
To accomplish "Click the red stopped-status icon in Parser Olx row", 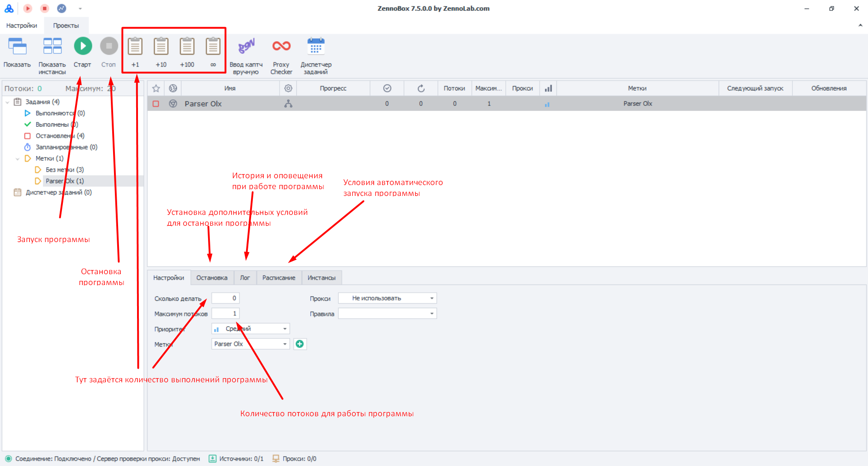I will (156, 104).
